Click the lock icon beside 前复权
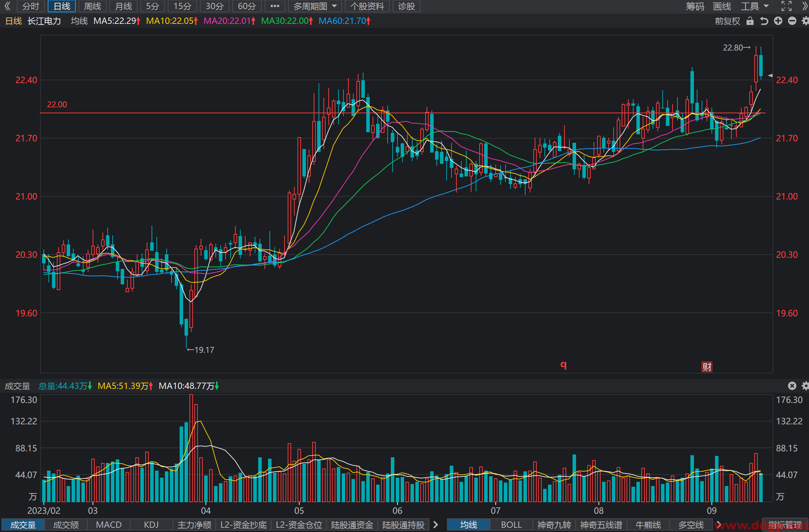This screenshot has height=532, width=809. (x=750, y=21)
